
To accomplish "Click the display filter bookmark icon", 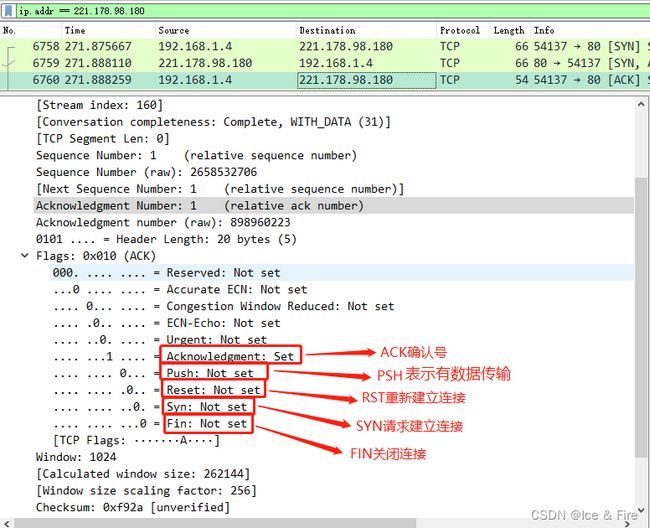I will point(8,10).
